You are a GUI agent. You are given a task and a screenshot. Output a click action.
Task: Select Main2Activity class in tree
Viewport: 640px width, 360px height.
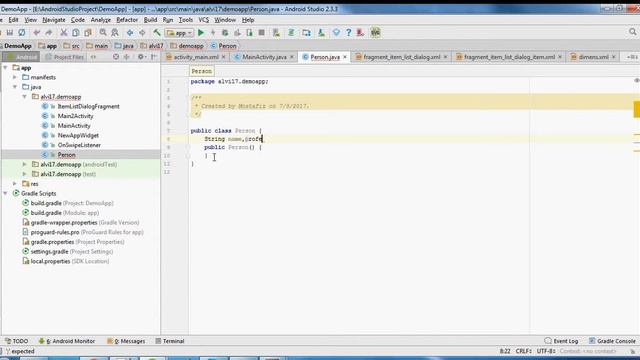75,116
